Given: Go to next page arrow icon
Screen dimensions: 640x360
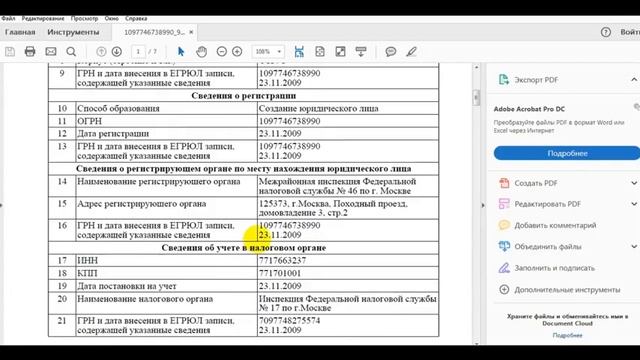Looking at the screenshot, I should click(117, 51).
